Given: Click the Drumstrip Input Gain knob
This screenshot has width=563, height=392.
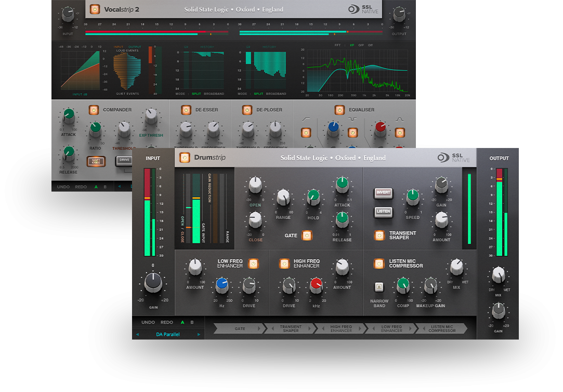Looking at the screenshot, I should click(153, 282).
